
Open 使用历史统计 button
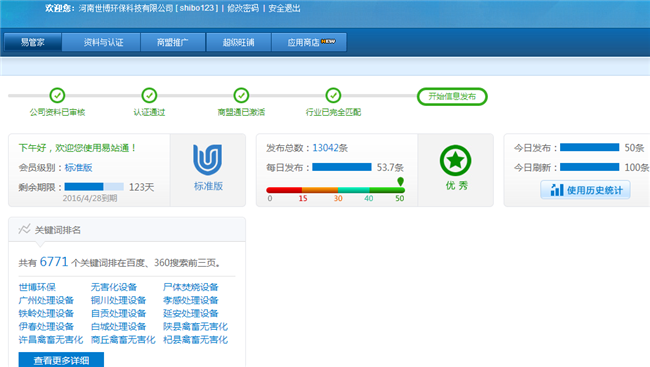tap(585, 190)
